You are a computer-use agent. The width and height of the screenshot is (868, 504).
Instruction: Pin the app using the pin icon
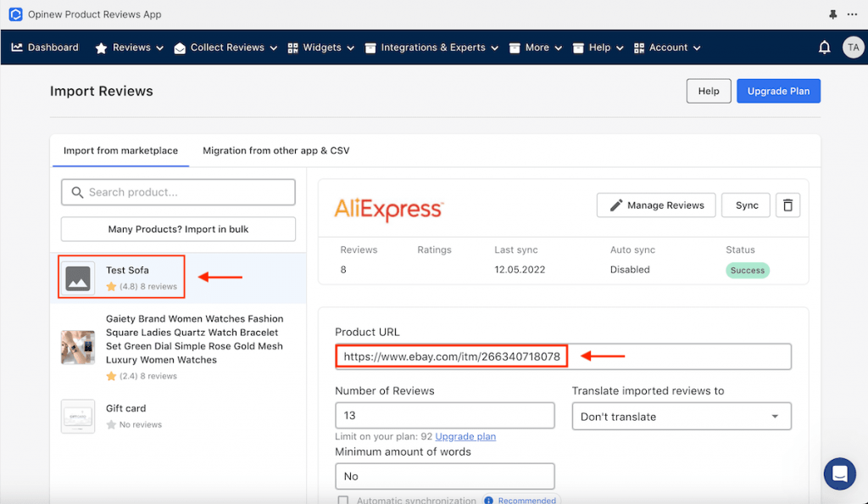click(x=832, y=14)
